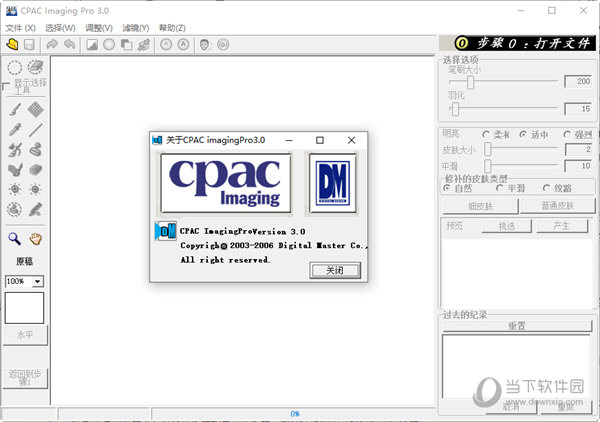The height and width of the screenshot is (422, 600).
Task: Select the rubber stamp clone tool
Action: 35,150
